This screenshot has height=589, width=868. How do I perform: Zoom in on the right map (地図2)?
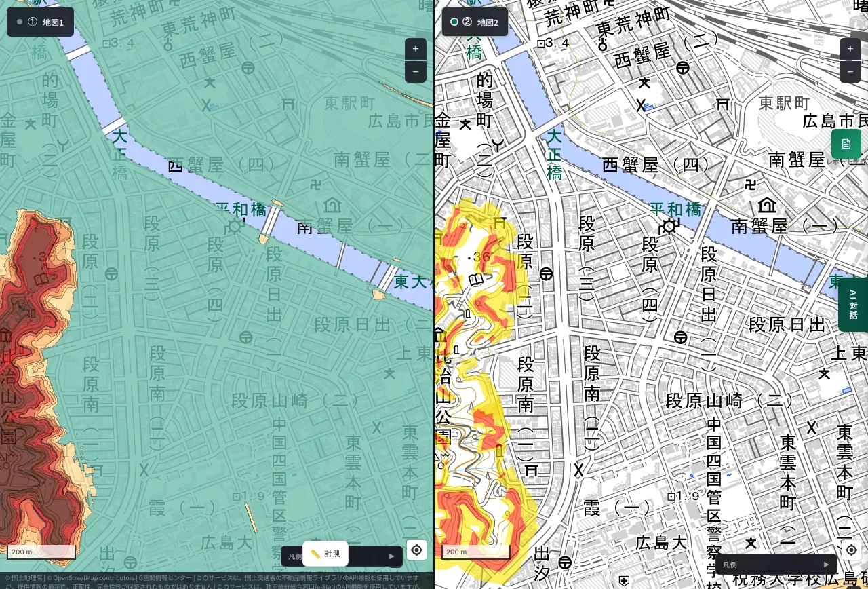(850, 49)
